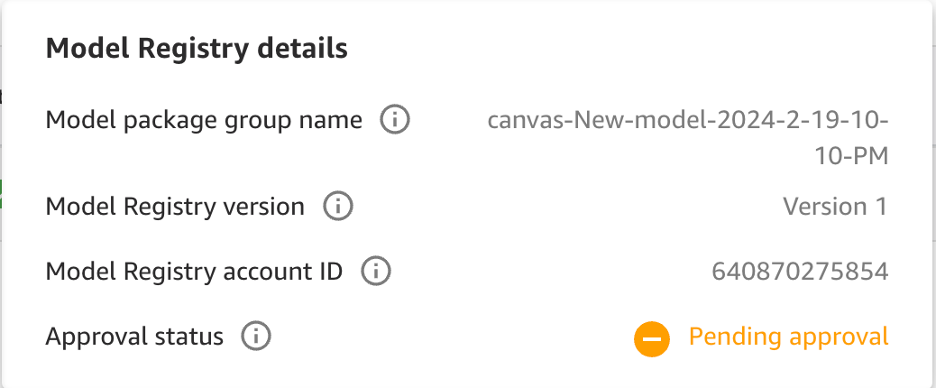
Task: Click the orange Pending approval status icon
Action: 652,339
